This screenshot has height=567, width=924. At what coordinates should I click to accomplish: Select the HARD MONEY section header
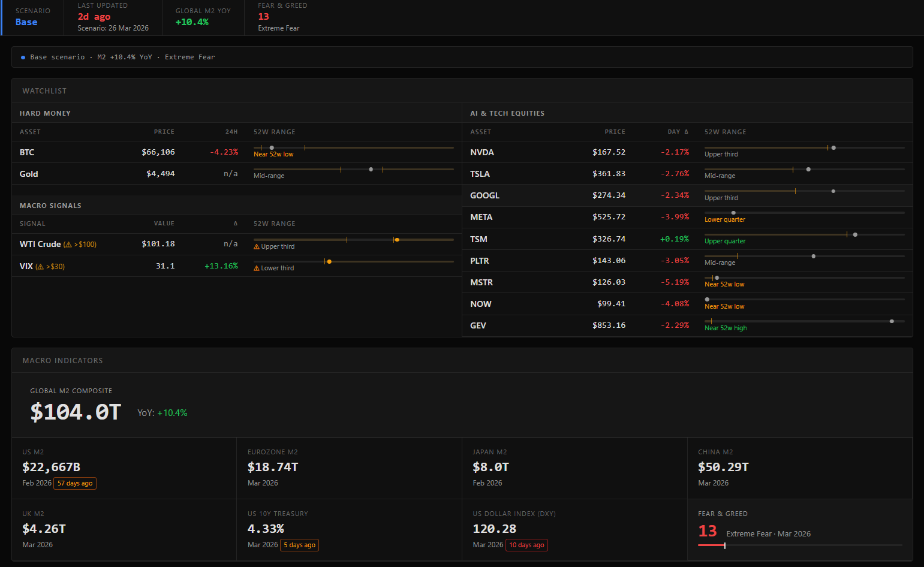pos(45,113)
